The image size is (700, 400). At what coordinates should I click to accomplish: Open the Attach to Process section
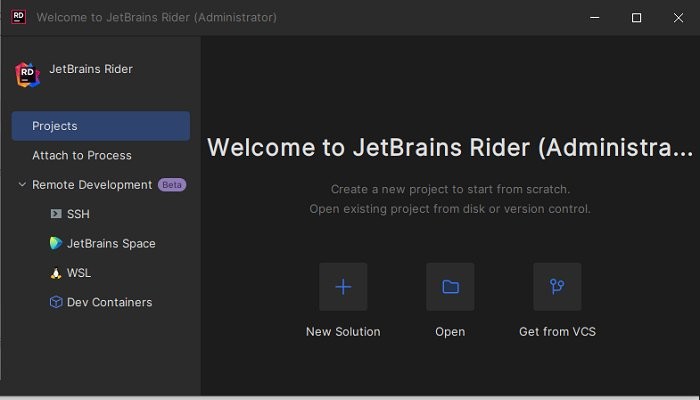[x=82, y=155]
